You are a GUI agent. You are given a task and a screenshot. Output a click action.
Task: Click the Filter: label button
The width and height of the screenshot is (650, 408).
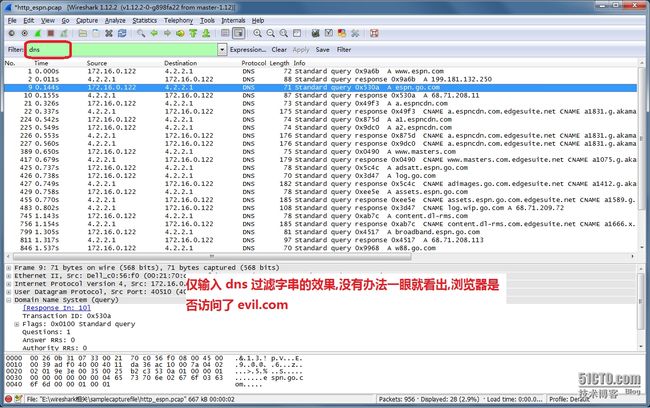(15, 50)
